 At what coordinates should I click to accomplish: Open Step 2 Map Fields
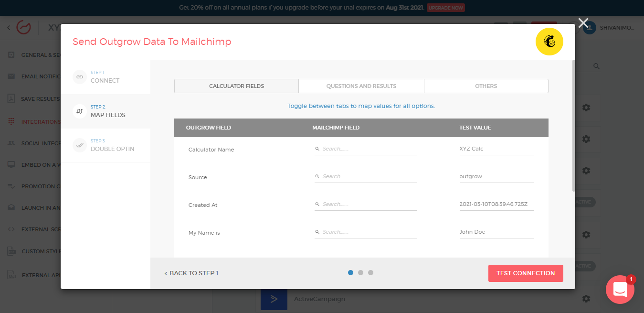[106, 111]
